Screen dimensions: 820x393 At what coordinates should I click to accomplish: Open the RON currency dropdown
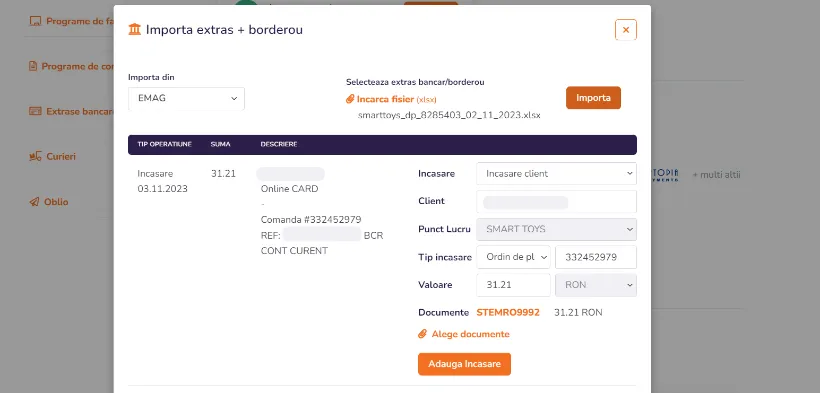596,285
